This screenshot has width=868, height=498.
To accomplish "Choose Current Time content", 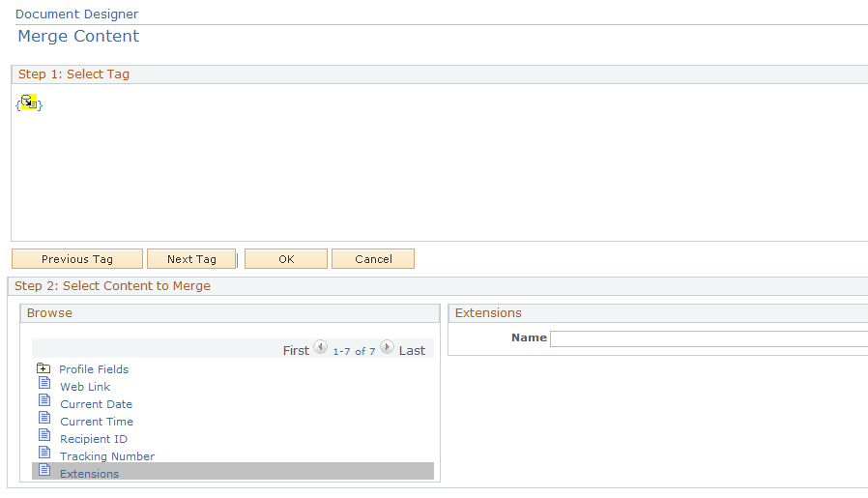I will tap(97, 422).
